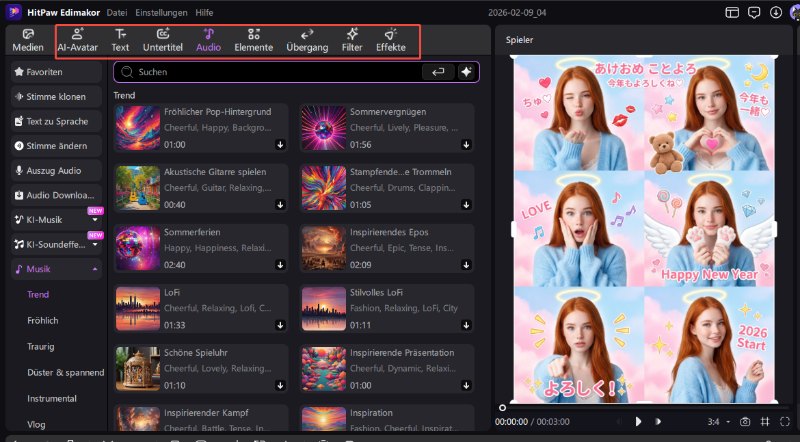Download the Stampfende Trommeln track

pyautogui.click(x=466, y=205)
